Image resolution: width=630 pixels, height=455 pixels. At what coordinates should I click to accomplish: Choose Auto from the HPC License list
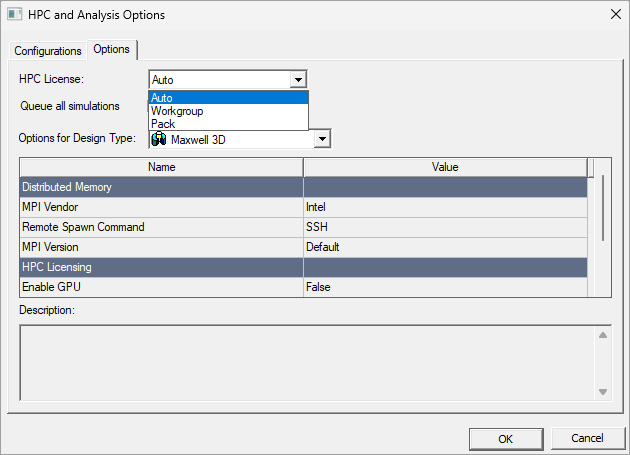click(x=229, y=98)
